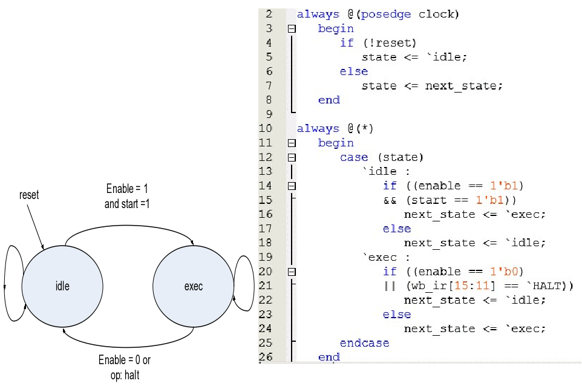Click 'state <= next_state;' on line 7
Screen dimensions: 582x392
pos(432,85)
